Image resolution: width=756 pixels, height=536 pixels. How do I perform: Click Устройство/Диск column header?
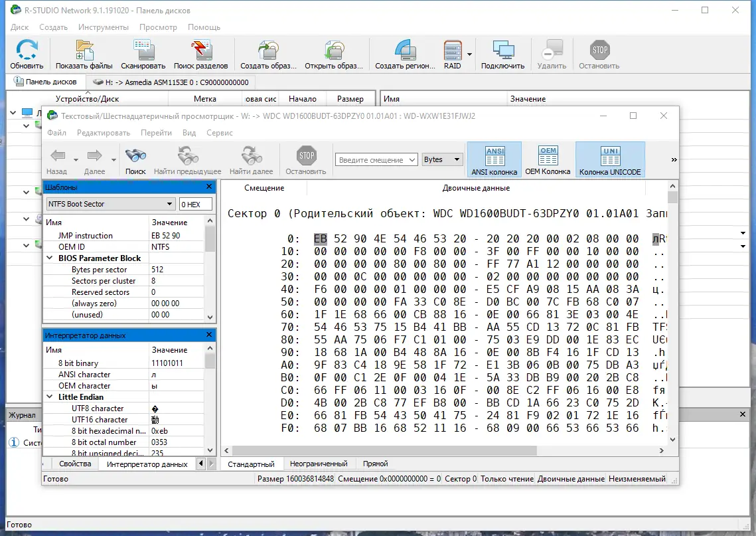coord(87,99)
